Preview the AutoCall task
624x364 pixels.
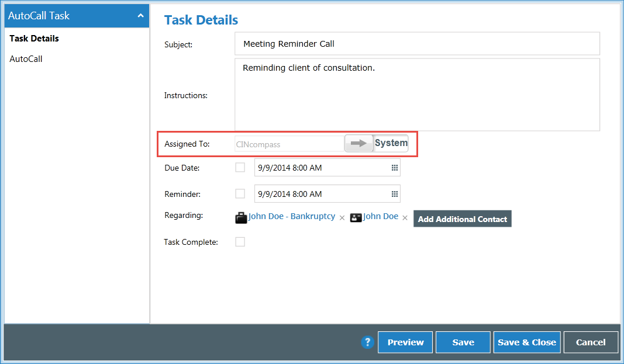coord(405,342)
